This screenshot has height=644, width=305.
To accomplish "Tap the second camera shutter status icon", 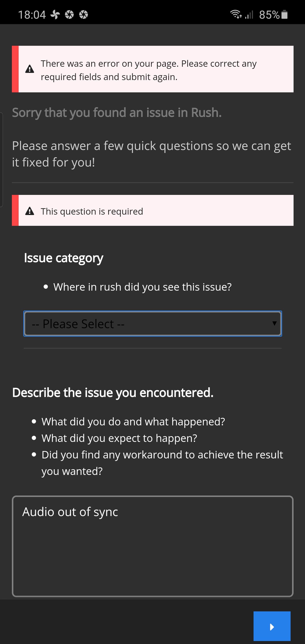I will click(84, 15).
